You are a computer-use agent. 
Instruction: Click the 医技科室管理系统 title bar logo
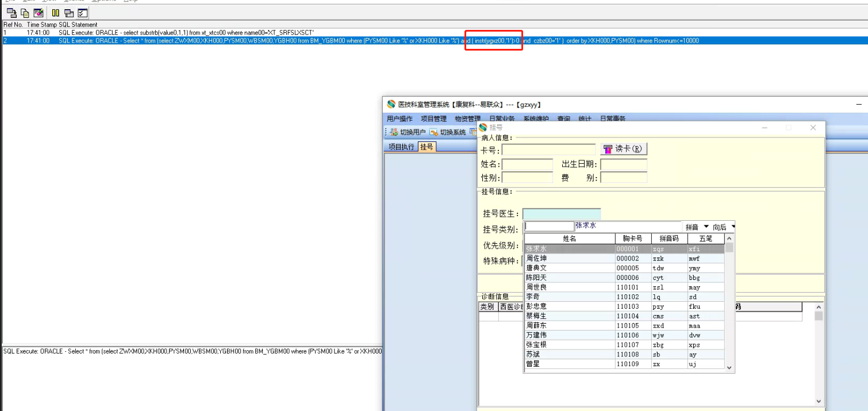click(391, 104)
